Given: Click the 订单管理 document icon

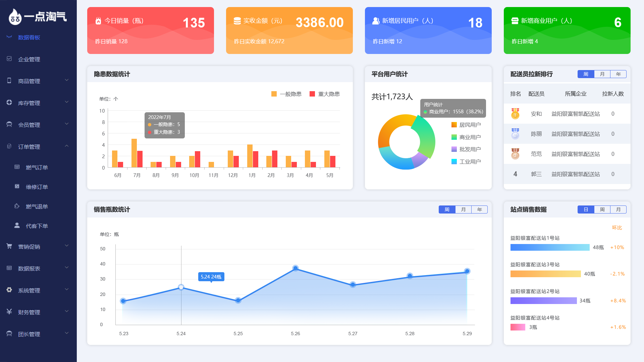Looking at the screenshot, I should pyautogui.click(x=9, y=146).
